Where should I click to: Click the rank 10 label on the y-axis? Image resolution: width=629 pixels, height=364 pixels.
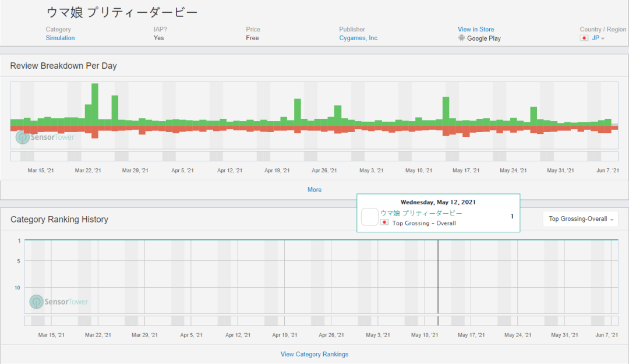click(17, 288)
